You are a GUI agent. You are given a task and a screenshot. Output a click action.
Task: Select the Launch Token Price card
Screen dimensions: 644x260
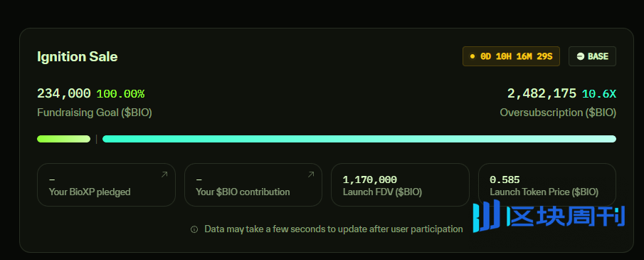tap(547, 184)
